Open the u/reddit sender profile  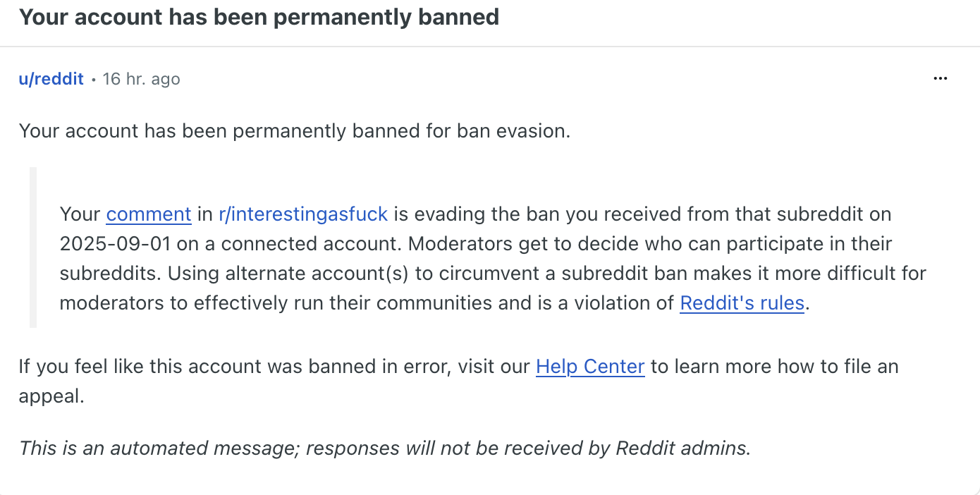(51, 79)
